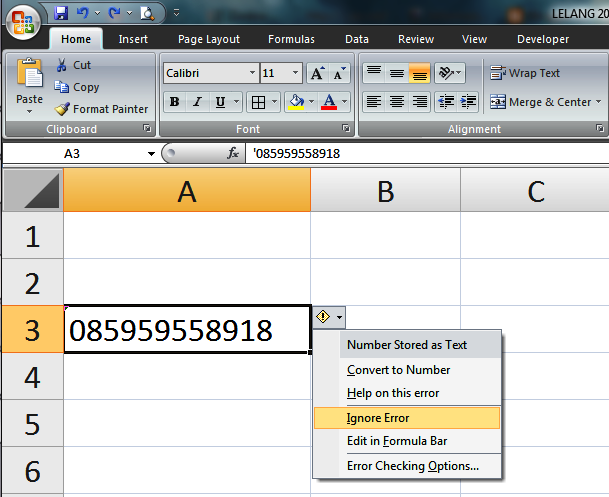
Task: Toggle Bold formatting
Action: pos(175,102)
